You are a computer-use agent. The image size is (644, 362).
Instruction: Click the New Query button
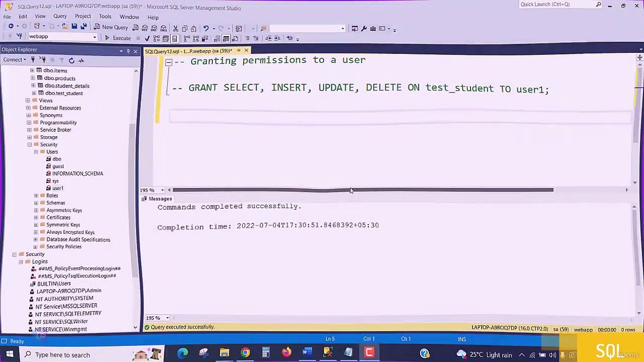(x=111, y=28)
